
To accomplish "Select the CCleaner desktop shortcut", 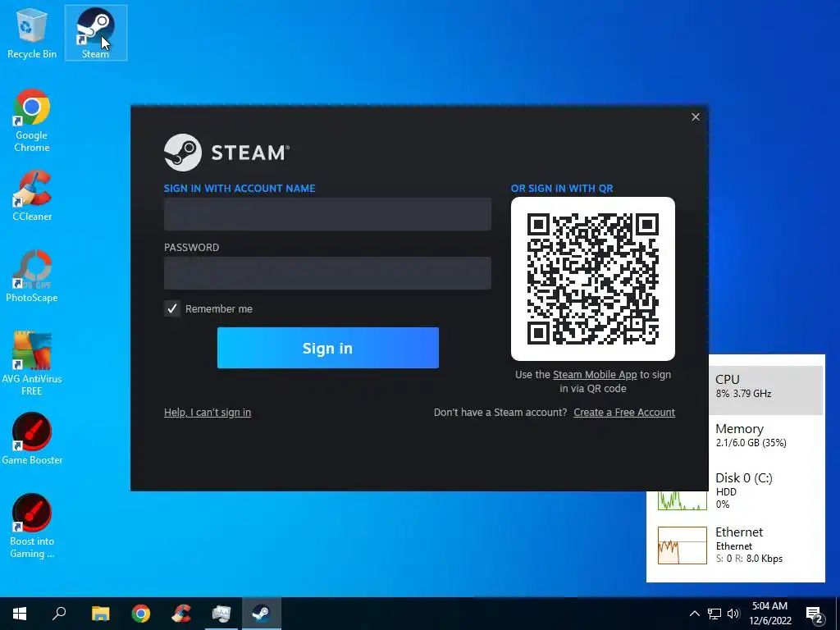I will coord(32,195).
